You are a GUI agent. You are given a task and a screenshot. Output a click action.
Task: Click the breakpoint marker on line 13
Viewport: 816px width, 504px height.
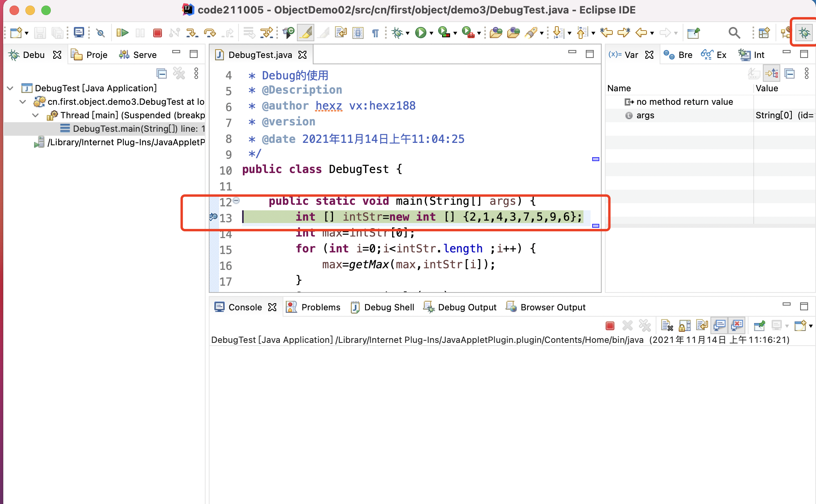pyautogui.click(x=214, y=217)
